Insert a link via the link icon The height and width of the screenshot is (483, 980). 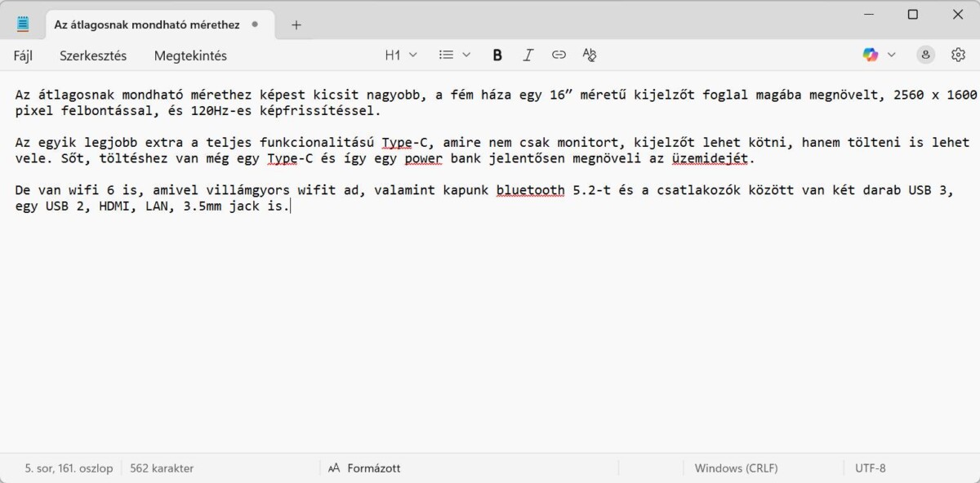[559, 55]
